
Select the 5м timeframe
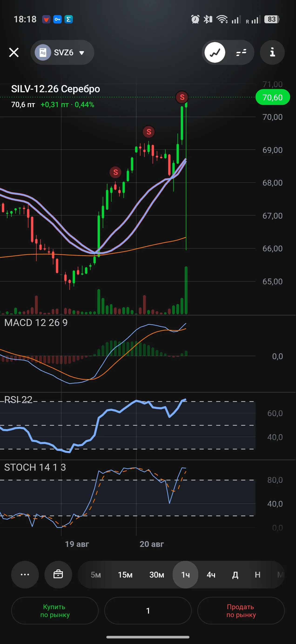(96, 575)
